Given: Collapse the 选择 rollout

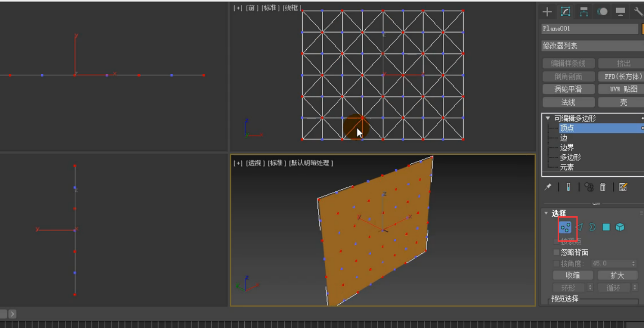Looking at the screenshot, I should coord(546,213).
